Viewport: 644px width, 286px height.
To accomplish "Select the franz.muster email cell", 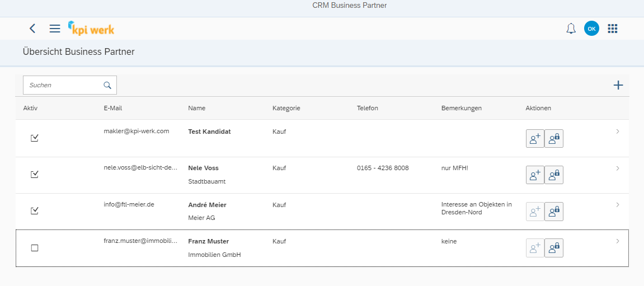I will tap(140, 241).
